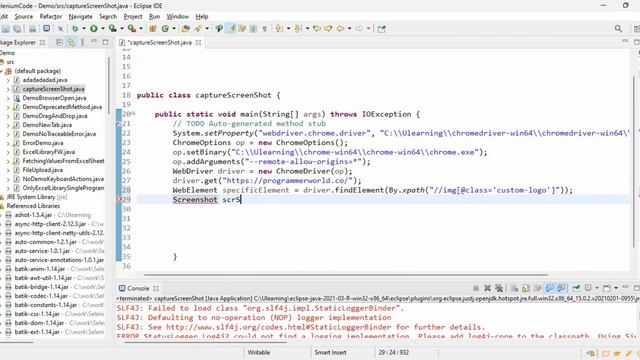Open the Debug dropdown arrow
This screenshot has width=640, height=360.
(84, 29)
